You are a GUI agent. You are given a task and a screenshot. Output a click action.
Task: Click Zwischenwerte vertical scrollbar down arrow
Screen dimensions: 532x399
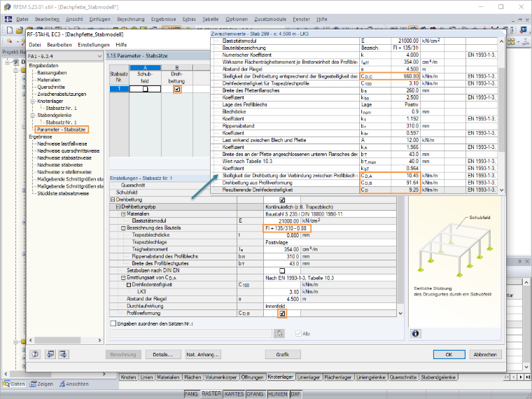pos(502,190)
